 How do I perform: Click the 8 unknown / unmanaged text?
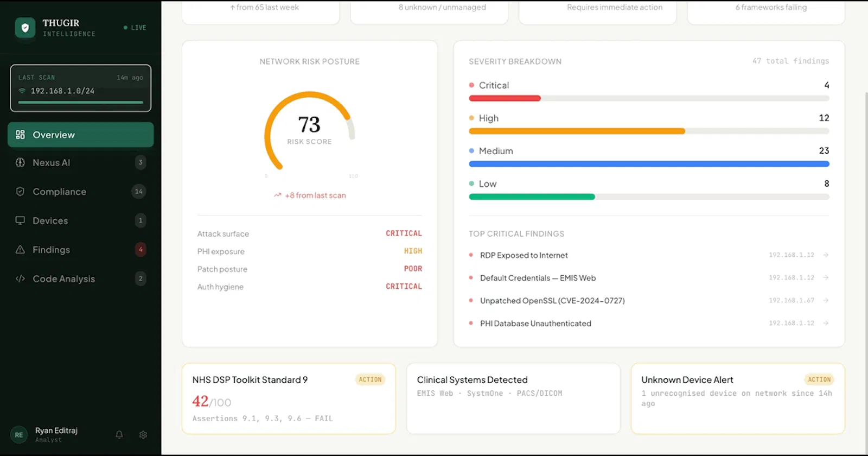442,8
